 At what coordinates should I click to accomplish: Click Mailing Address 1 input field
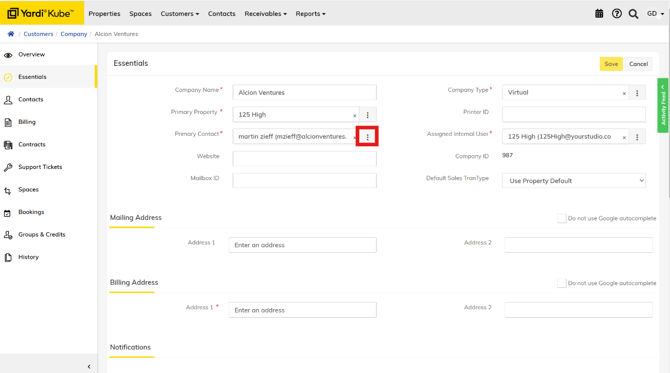pyautogui.click(x=303, y=245)
